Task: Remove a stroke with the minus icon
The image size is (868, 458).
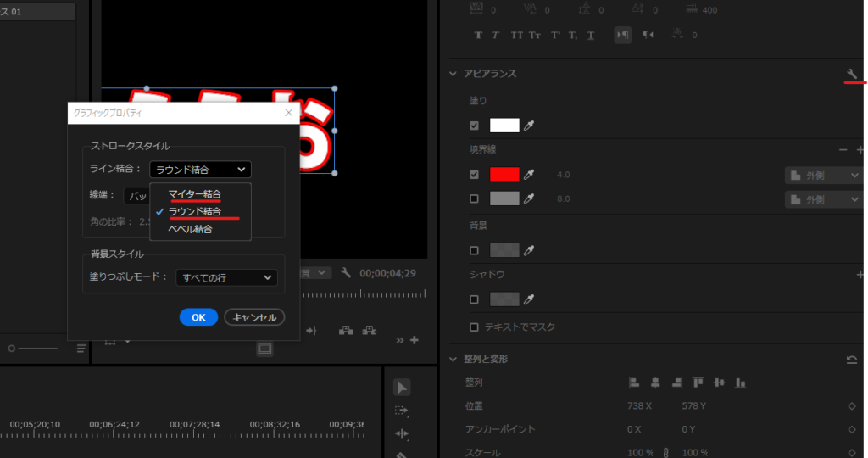Action: click(843, 150)
